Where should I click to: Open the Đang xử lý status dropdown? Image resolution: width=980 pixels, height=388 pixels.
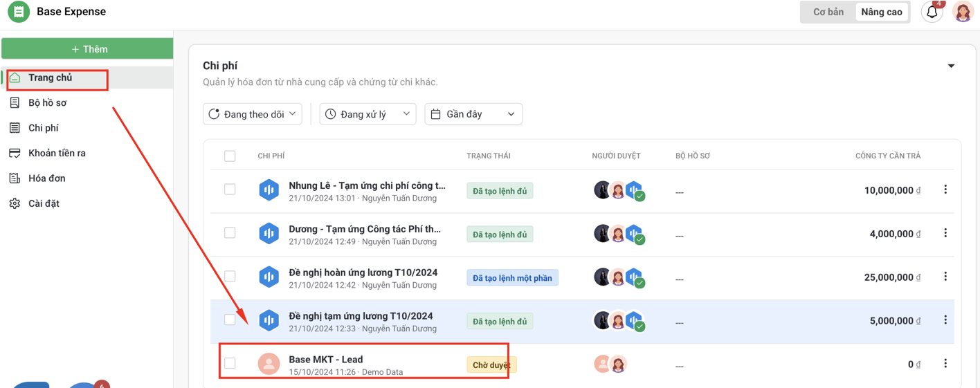point(367,114)
